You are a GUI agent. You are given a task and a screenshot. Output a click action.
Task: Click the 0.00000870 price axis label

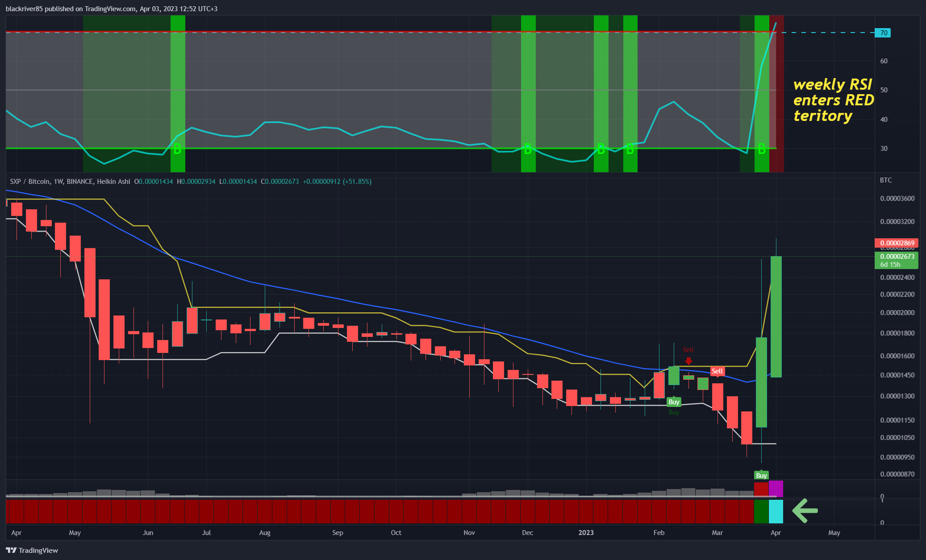pos(897,474)
